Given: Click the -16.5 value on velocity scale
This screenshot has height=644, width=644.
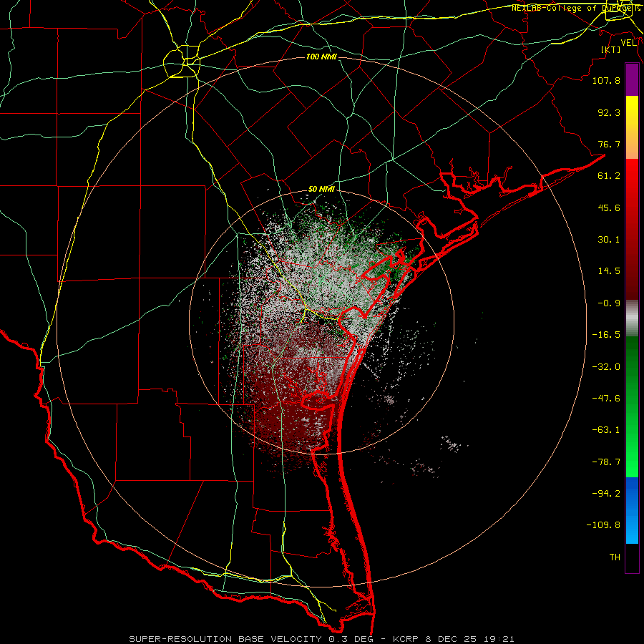Looking at the screenshot, I should tap(606, 335).
